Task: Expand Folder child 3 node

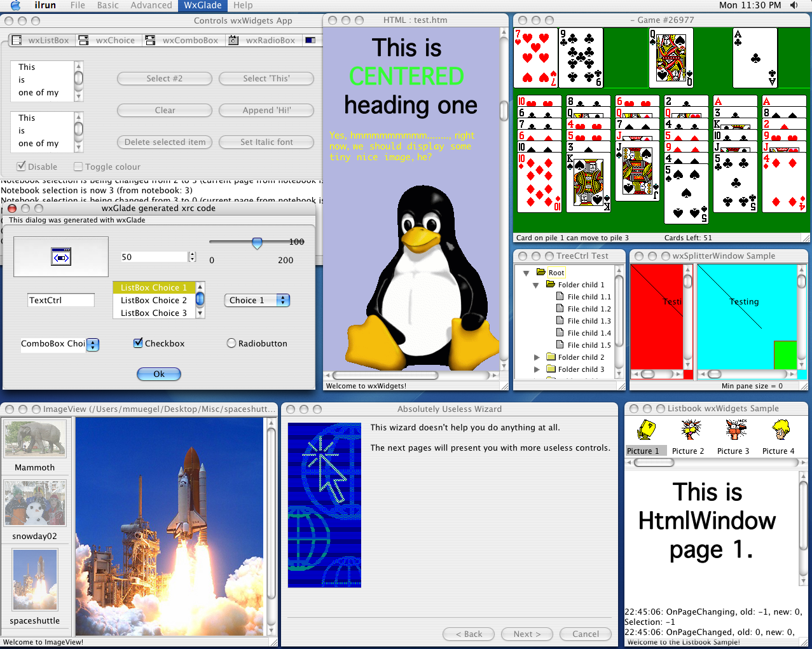Action: coord(536,369)
